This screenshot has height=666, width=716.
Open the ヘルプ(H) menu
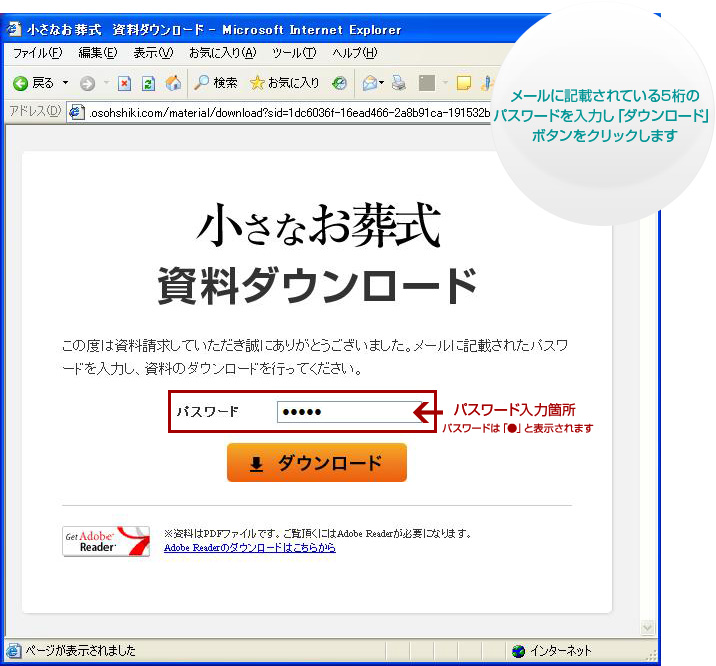point(355,53)
